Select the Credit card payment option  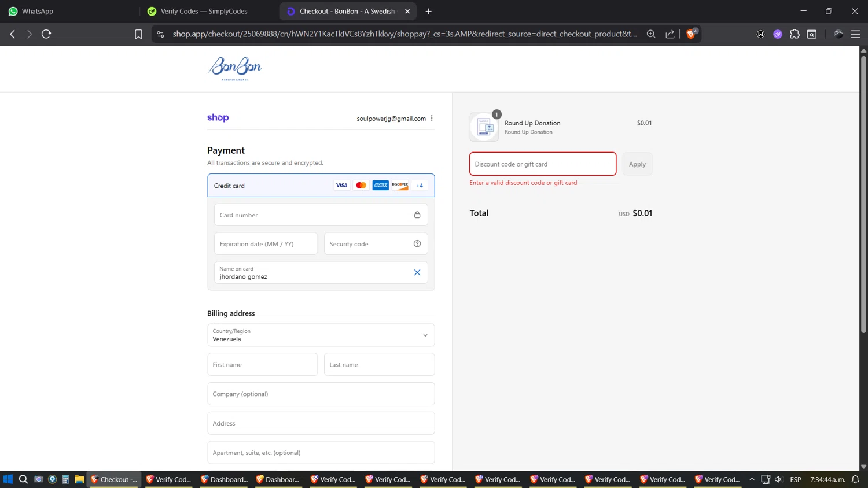[x=321, y=186]
